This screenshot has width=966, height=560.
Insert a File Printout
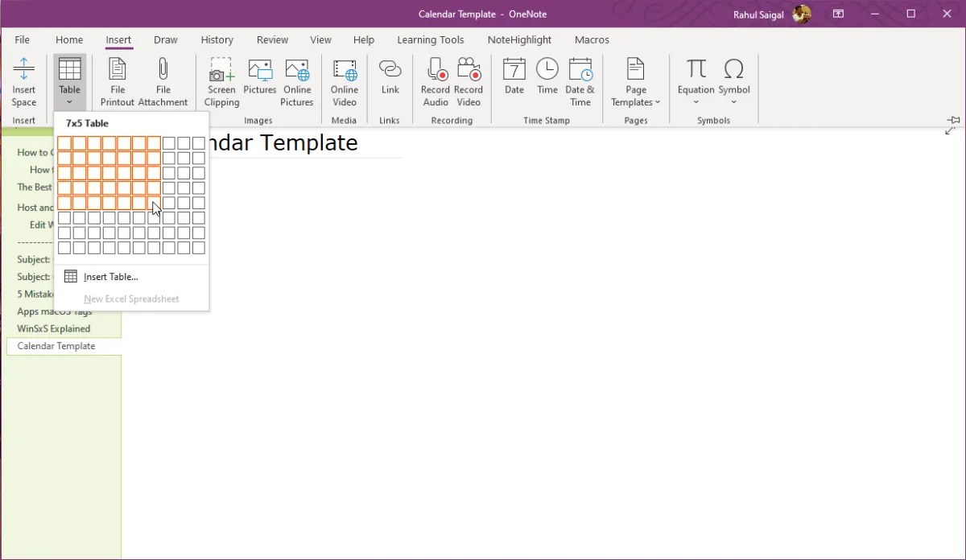[117, 80]
